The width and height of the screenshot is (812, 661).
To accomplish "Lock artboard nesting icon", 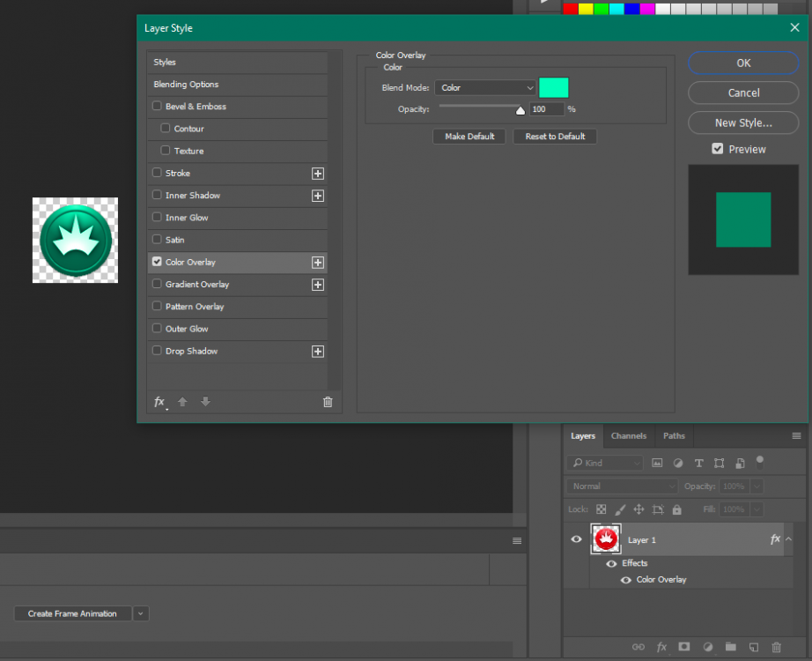I will (x=658, y=509).
